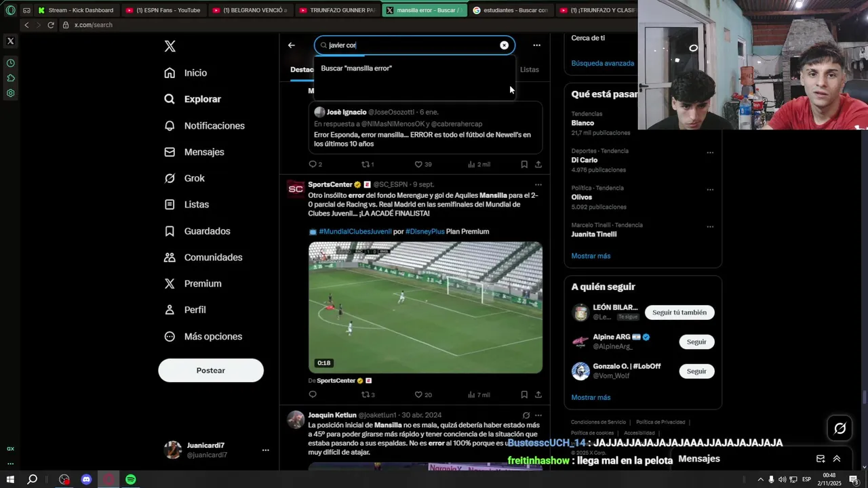
Task: Open Spotify from Windows taskbar
Action: point(131,479)
